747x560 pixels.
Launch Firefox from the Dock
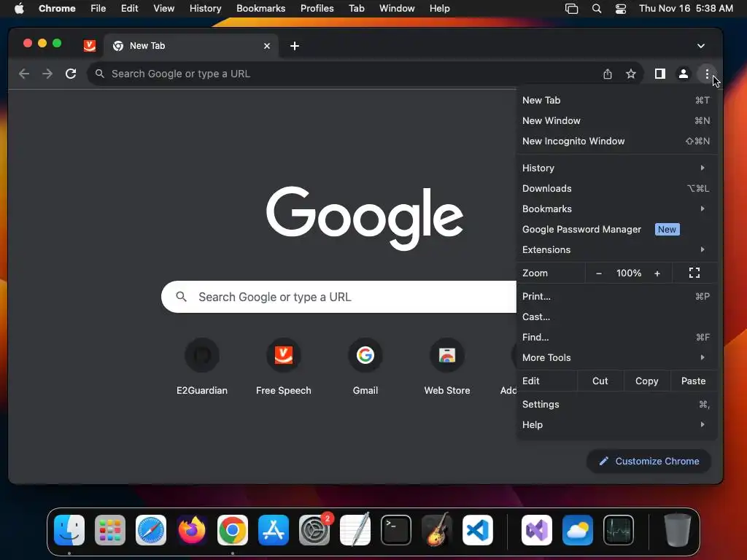click(x=192, y=530)
